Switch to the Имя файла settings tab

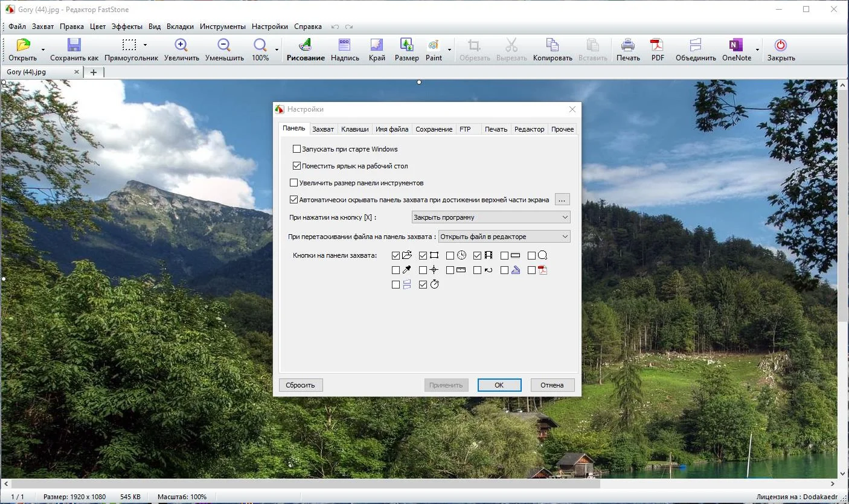(x=392, y=129)
